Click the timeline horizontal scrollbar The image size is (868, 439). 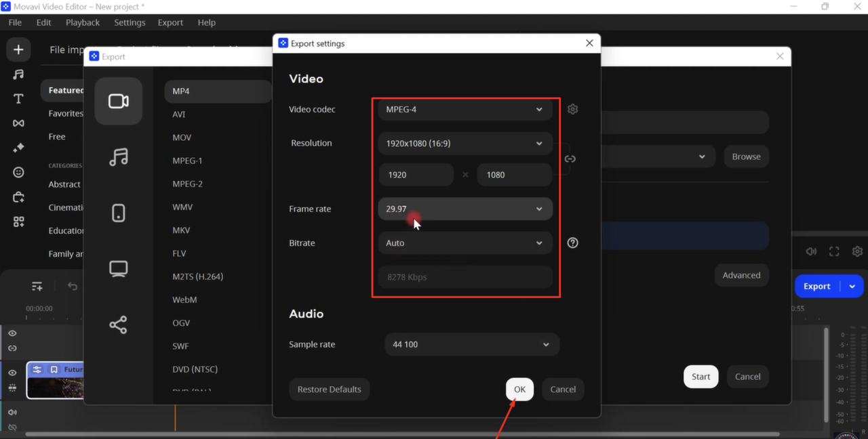[x=402, y=434]
